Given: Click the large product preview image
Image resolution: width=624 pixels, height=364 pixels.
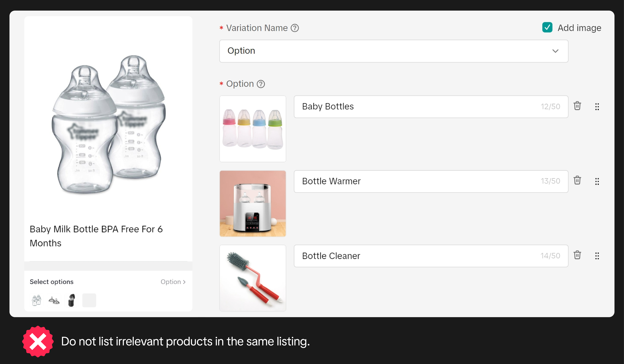Looking at the screenshot, I should [108, 124].
